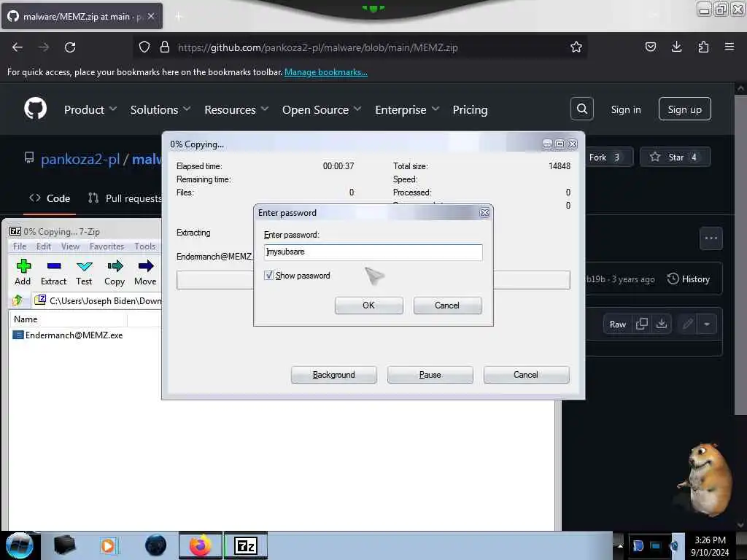Open Firefox extensions menu
Screen dimensions: 747x560
coord(703,47)
